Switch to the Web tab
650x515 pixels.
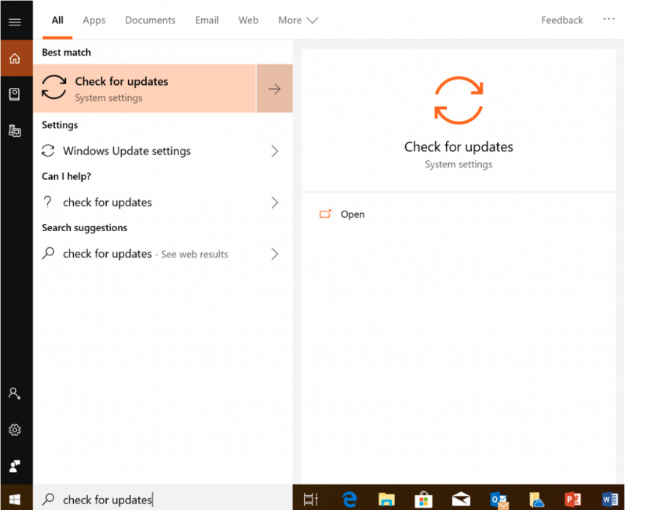pyautogui.click(x=248, y=20)
